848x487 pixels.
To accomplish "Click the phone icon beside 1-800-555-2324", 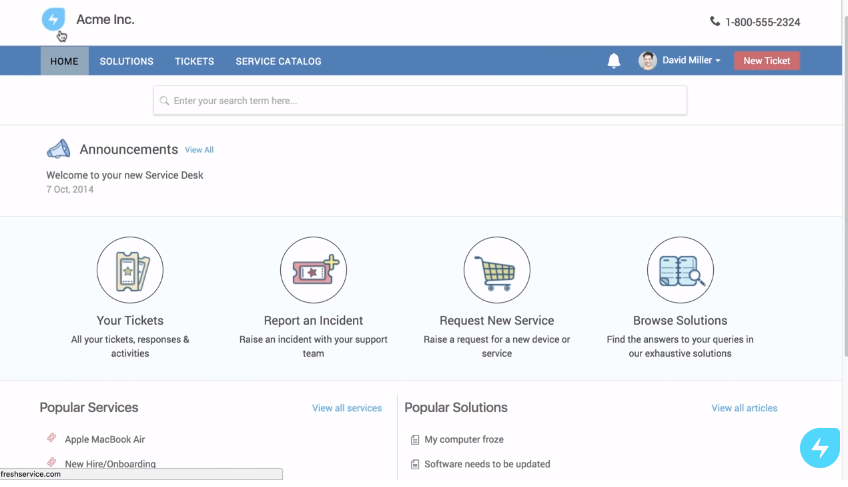I will 714,21.
